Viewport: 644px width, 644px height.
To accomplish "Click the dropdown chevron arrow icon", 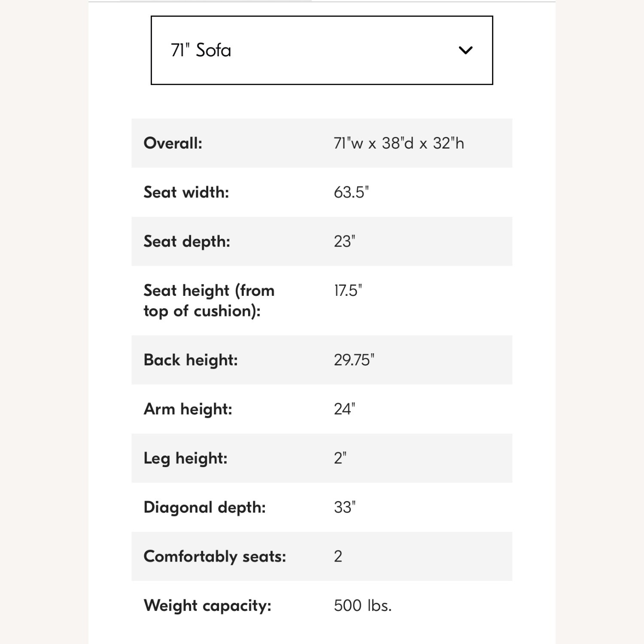I will pyautogui.click(x=465, y=50).
